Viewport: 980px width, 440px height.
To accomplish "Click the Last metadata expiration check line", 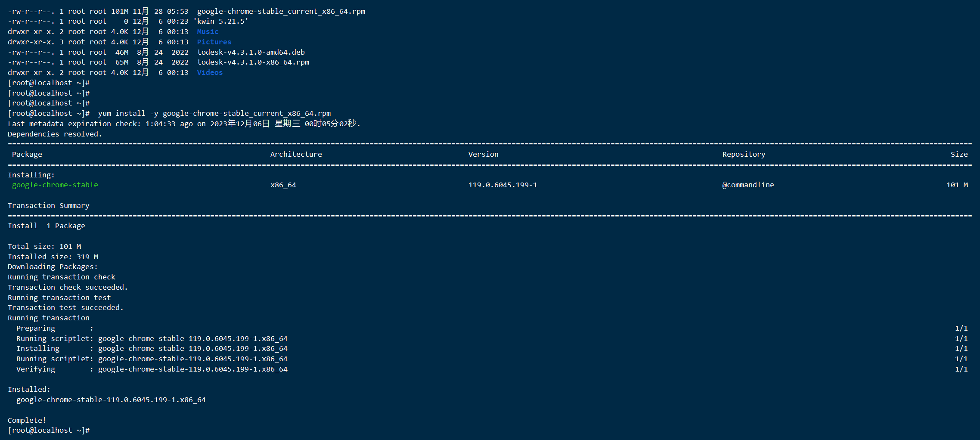I will point(184,124).
